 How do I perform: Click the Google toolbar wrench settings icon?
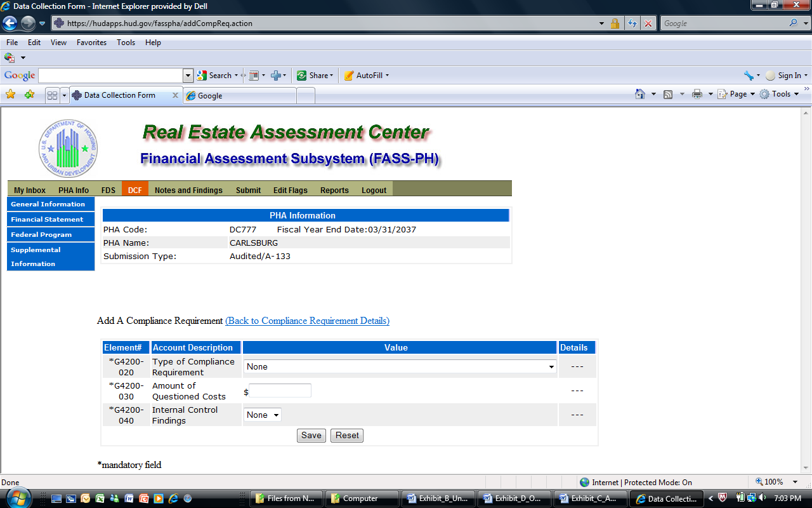pos(749,76)
